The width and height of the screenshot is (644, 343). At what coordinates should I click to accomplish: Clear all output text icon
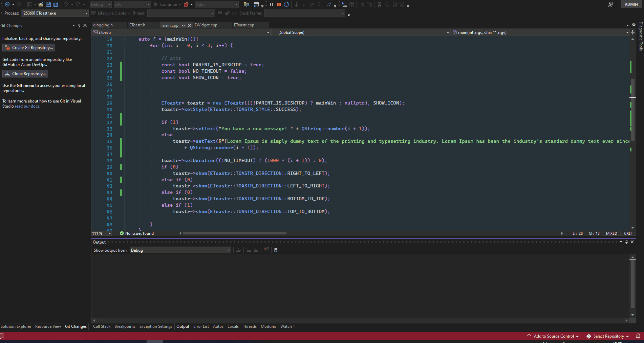pyautogui.click(x=266, y=250)
